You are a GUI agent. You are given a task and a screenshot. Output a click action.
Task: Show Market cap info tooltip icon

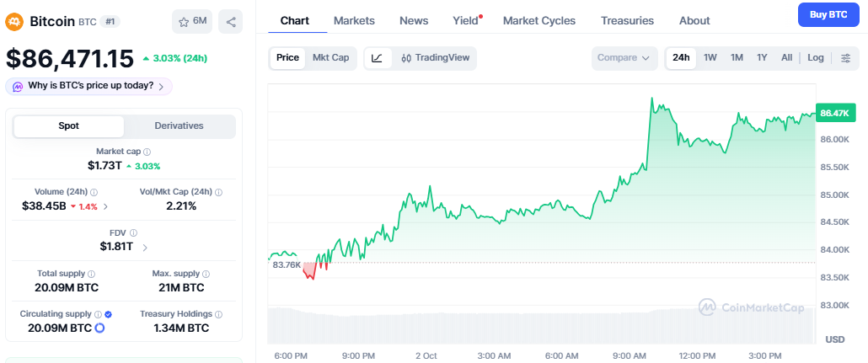pos(147,152)
